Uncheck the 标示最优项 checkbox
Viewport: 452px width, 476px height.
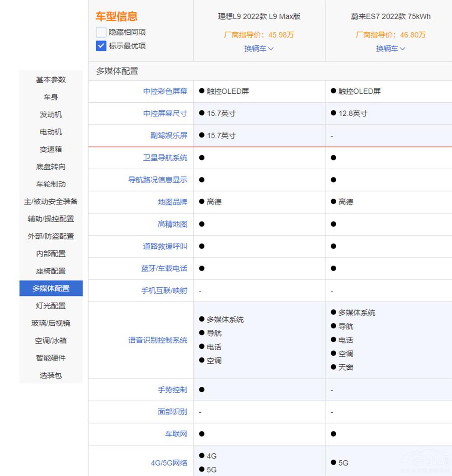(101, 46)
